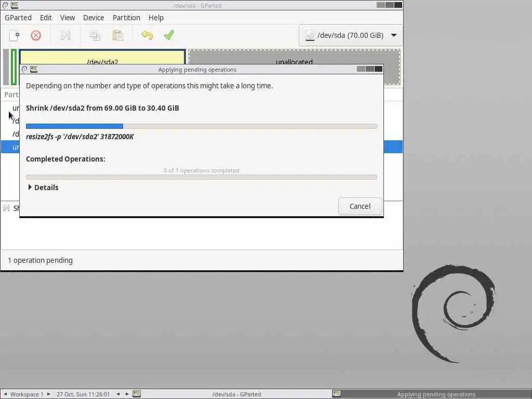Viewport: 532px width, 399px height.
Task: Click the 'Completed Operations:' label
Action: coord(65,159)
